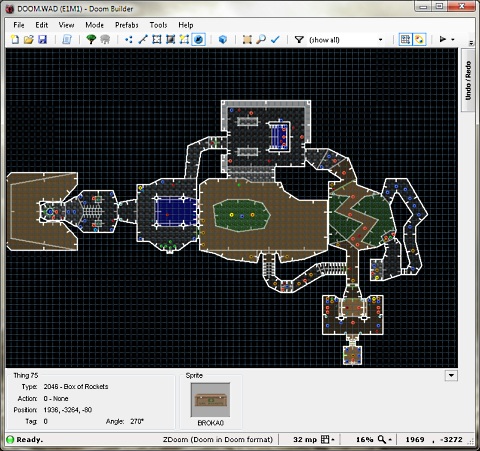Switch to Vertices mode
The image size is (480, 451).
tap(129, 39)
